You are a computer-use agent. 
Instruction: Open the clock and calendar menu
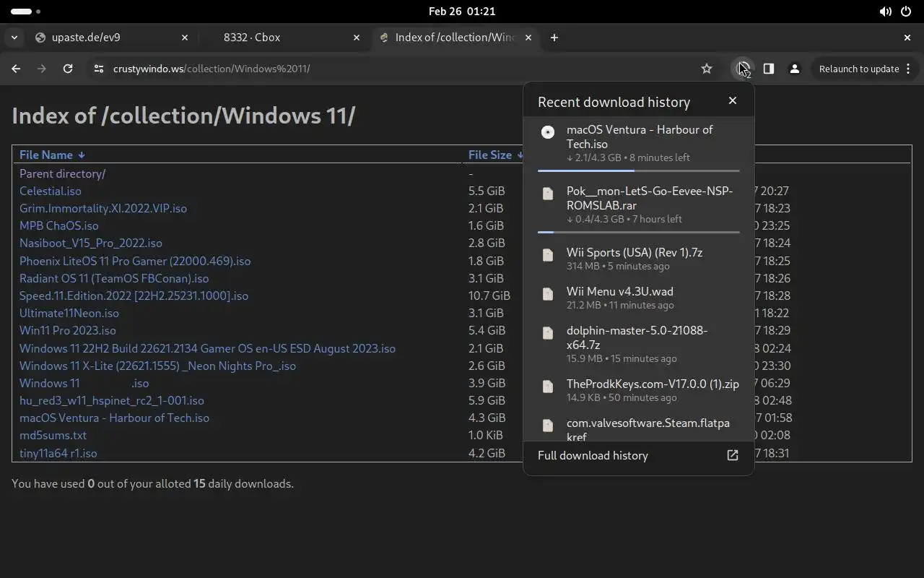pyautogui.click(x=462, y=12)
